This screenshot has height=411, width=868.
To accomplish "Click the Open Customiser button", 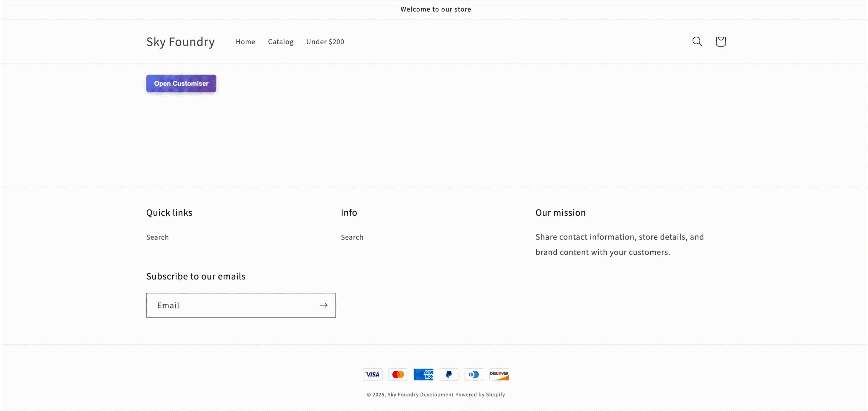I will (181, 84).
